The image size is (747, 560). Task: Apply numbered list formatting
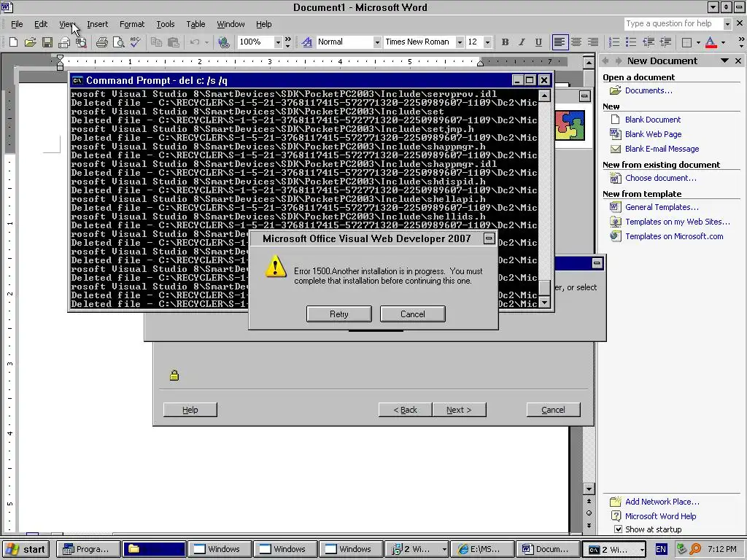pos(614,42)
